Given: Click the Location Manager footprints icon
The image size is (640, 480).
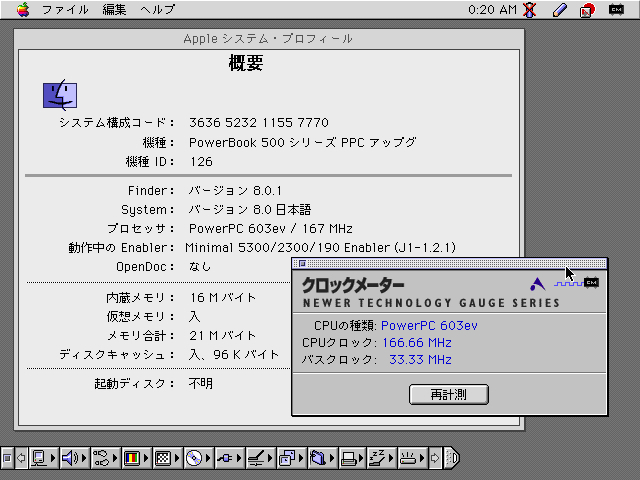Looking at the screenshot, I should (101, 458).
